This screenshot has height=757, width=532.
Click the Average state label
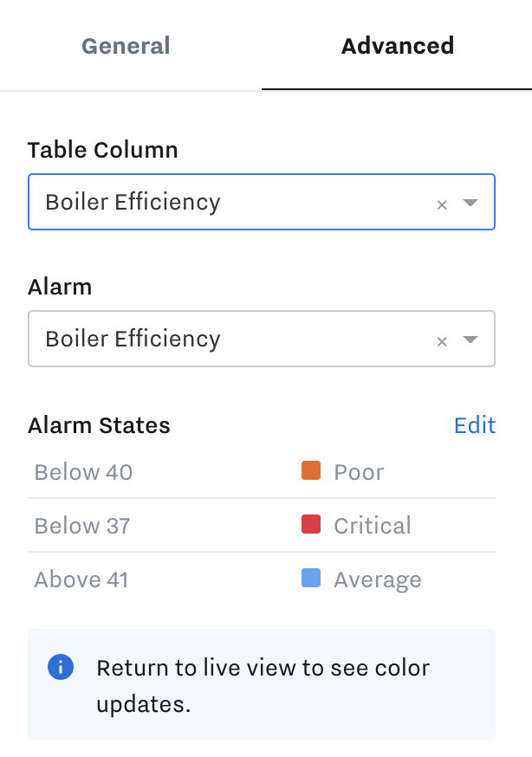[378, 579]
